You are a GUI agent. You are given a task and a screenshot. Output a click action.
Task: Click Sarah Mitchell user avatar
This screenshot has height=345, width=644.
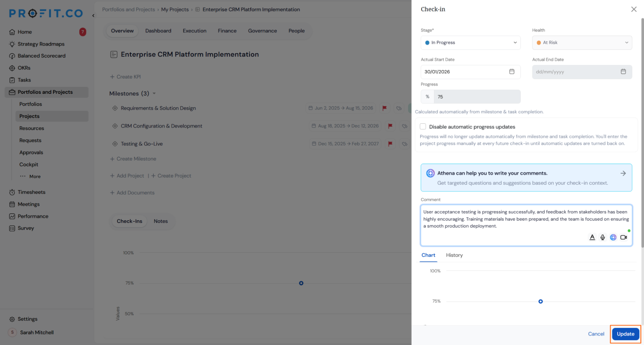click(12, 332)
